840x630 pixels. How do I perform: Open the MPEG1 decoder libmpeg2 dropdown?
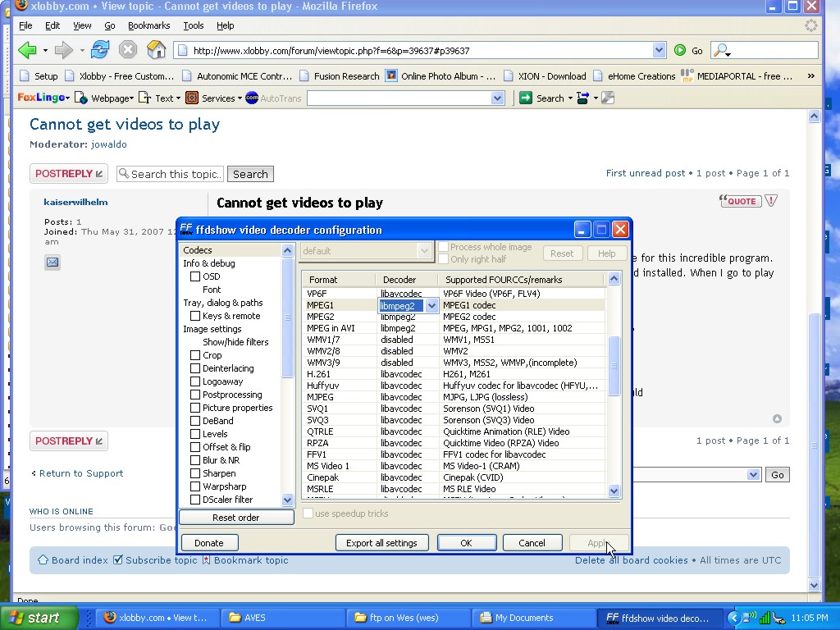point(431,306)
